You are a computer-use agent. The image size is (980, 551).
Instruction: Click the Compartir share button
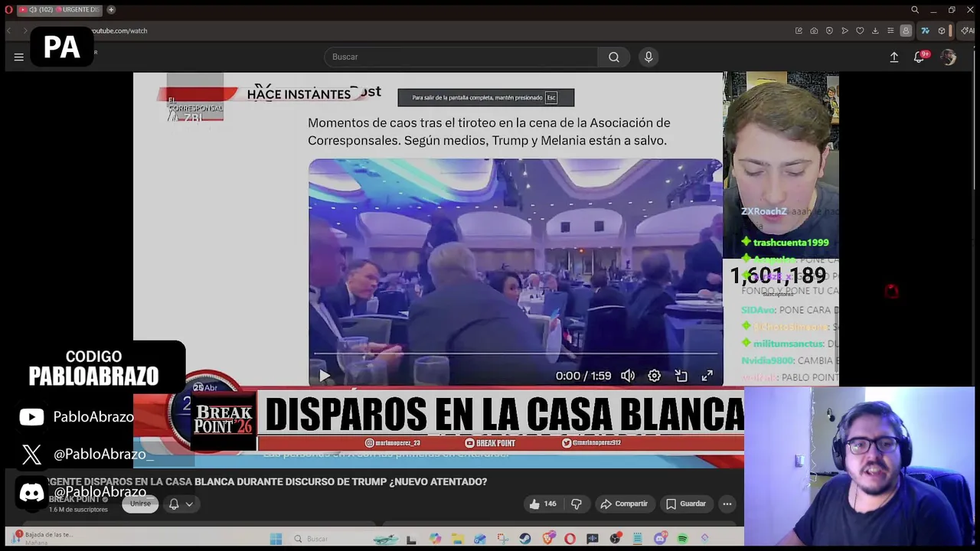point(624,504)
